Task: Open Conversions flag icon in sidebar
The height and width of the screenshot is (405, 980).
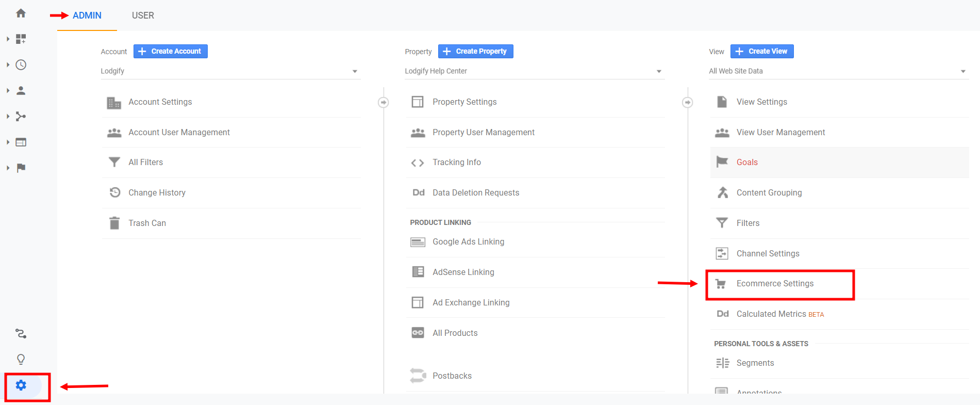Action: 21,168
